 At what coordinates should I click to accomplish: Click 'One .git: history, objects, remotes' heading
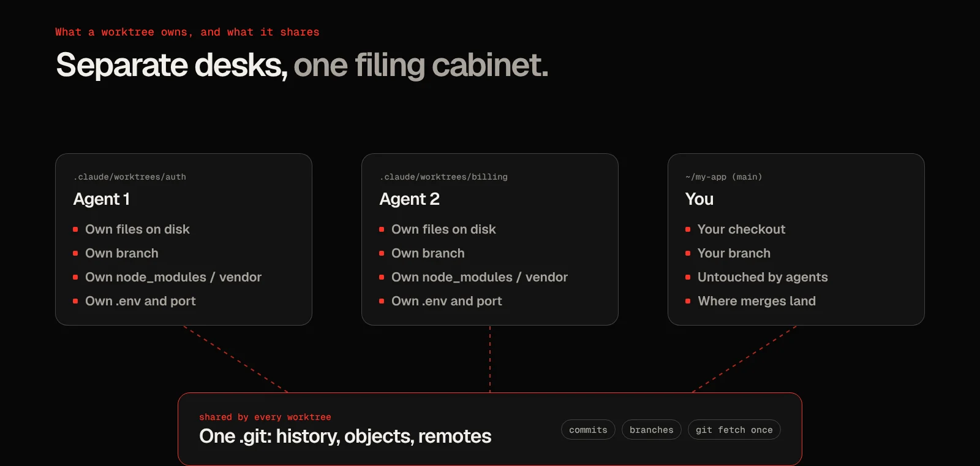(x=345, y=436)
